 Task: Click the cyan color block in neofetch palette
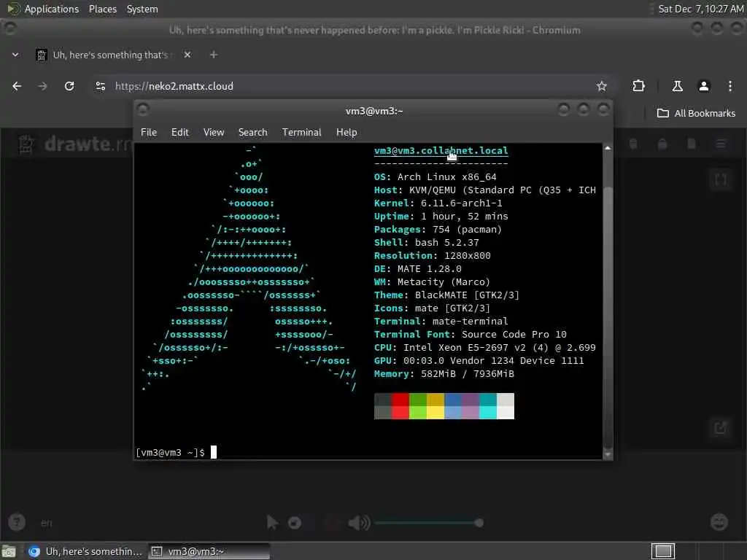click(x=488, y=406)
